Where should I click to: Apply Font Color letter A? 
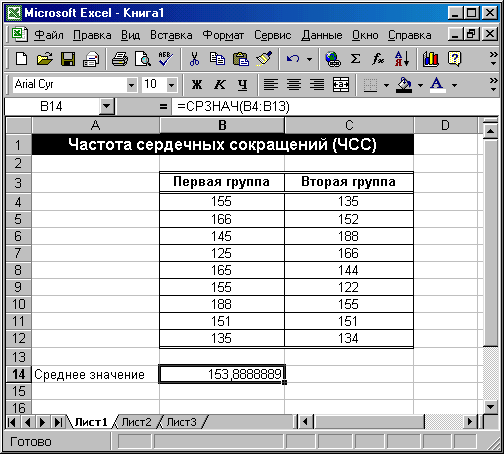(438, 85)
